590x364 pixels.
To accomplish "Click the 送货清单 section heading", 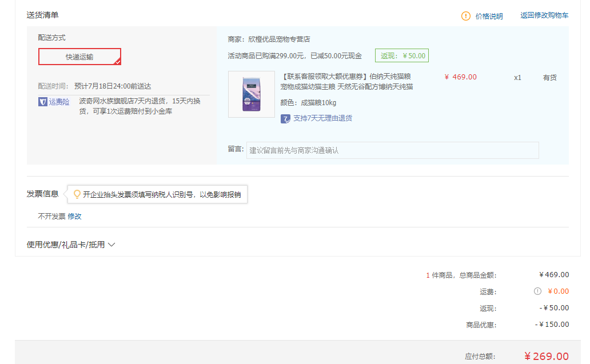I will (42, 15).
